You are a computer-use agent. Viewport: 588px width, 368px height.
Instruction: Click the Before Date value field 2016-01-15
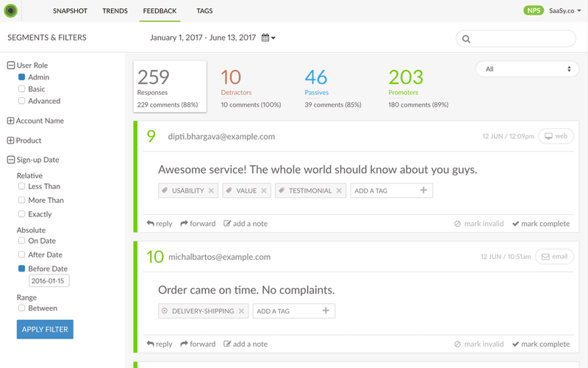[49, 280]
